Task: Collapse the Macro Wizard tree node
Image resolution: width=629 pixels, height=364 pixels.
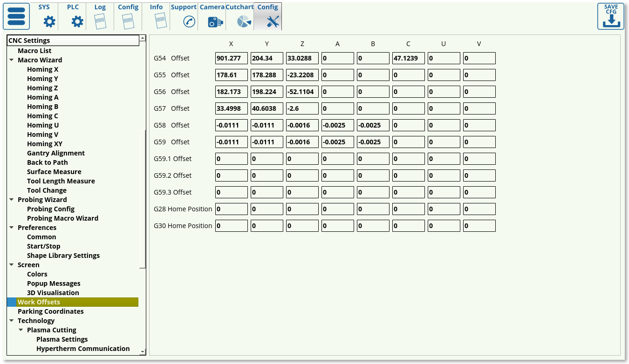Action: [x=12, y=60]
